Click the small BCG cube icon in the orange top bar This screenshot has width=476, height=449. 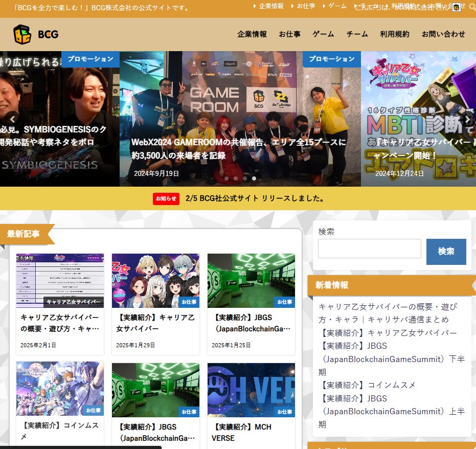tap(456, 7)
